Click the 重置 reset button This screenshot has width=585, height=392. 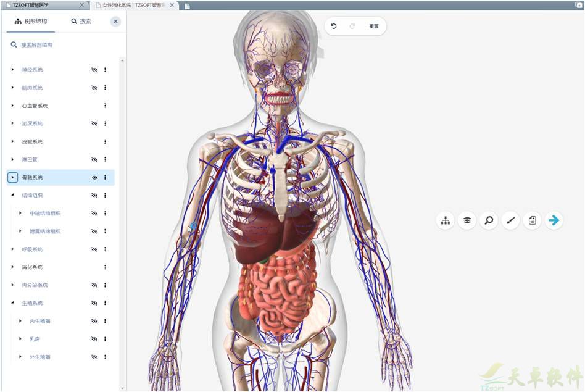click(x=374, y=26)
